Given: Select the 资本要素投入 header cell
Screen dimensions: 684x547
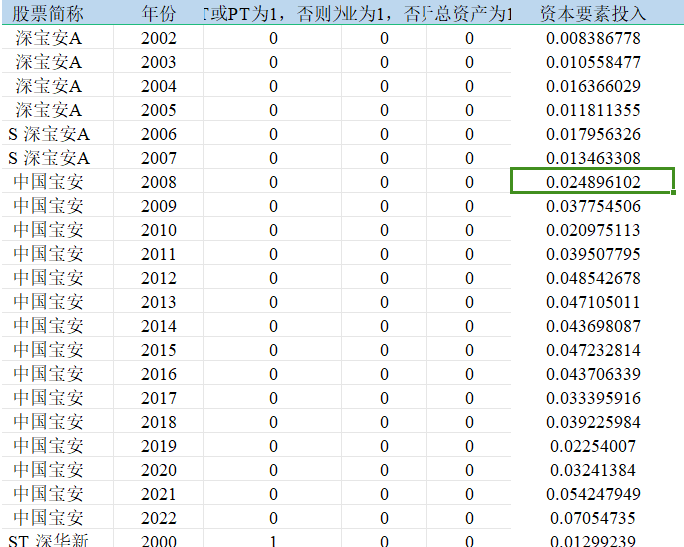Looking at the screenshot, I should pyautogui.click(x=593, y=14).
